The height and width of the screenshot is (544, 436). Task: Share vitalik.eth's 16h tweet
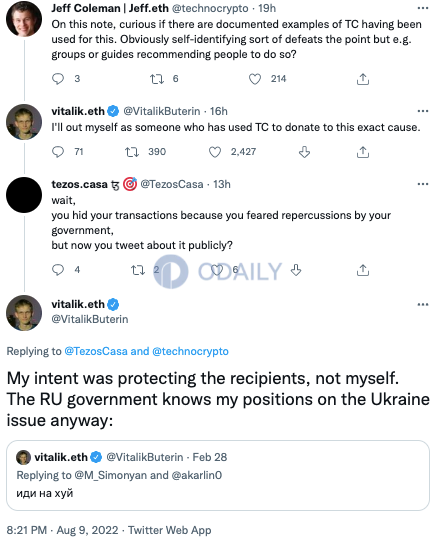point(363,152)
